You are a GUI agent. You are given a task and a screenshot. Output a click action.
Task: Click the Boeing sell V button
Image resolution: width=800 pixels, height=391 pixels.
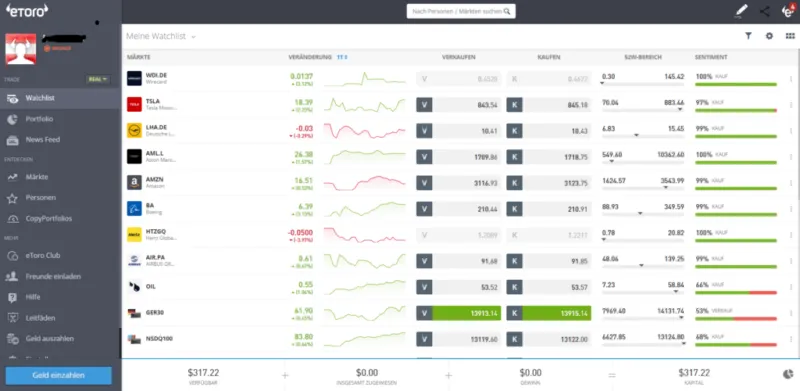coord(424,209)
